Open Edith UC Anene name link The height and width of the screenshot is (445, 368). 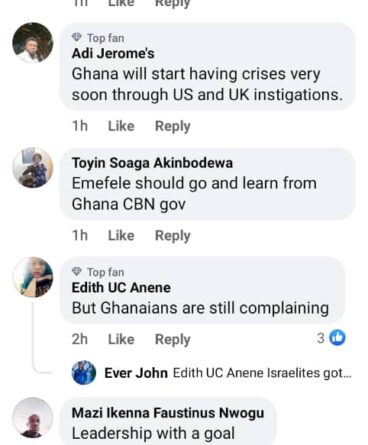pyautogui.click(x=121, y=288)
